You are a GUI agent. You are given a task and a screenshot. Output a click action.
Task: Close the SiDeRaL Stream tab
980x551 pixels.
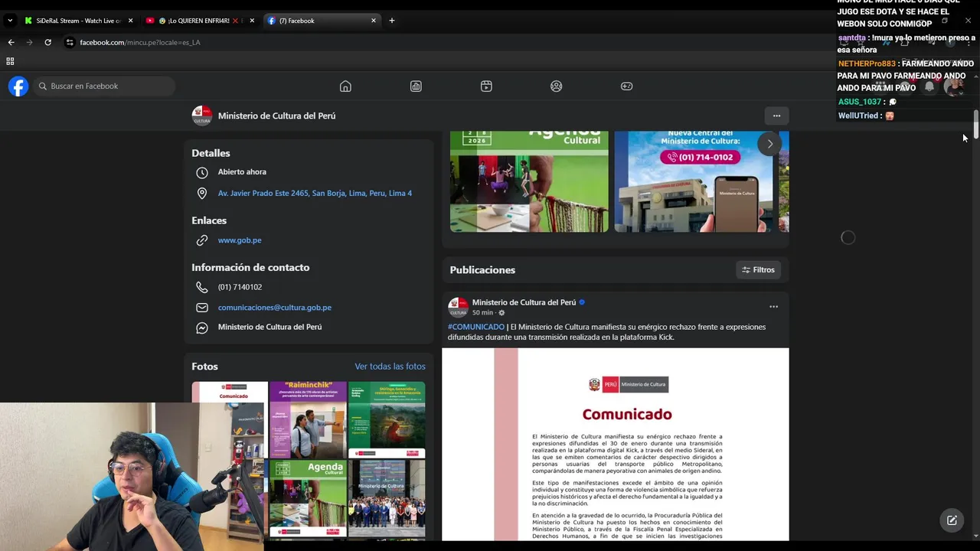(131, 21)
